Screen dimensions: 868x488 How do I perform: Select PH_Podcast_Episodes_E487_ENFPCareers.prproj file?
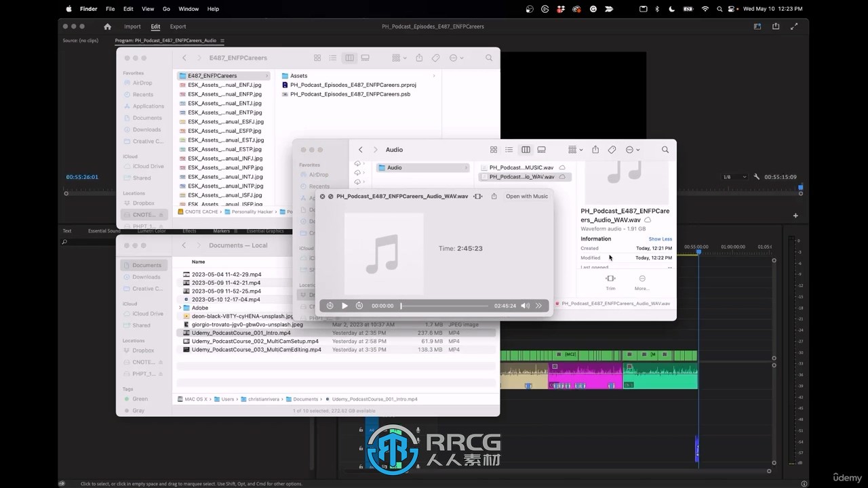(x=353, y=85)
